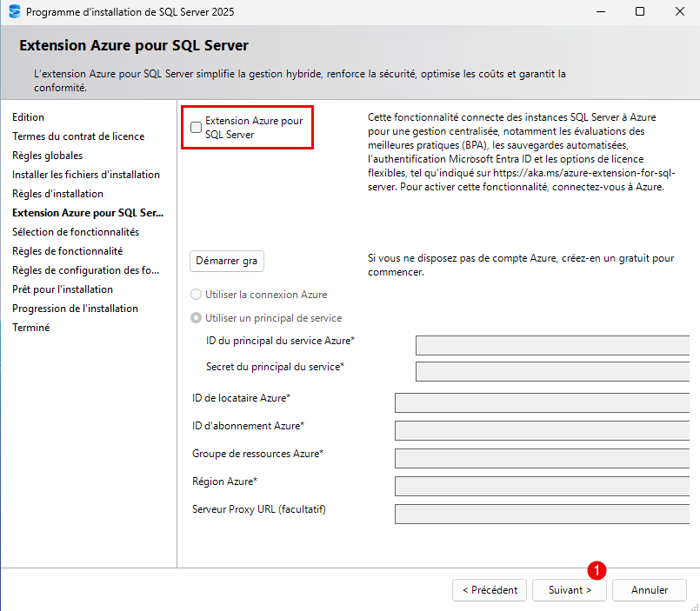
Task: Focus the ID de locataire Azure field
Action: pos(542,402)
